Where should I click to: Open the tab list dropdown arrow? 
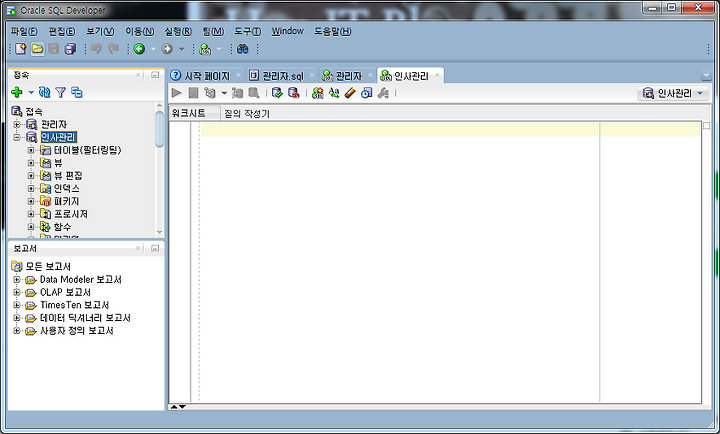point(706,75)
